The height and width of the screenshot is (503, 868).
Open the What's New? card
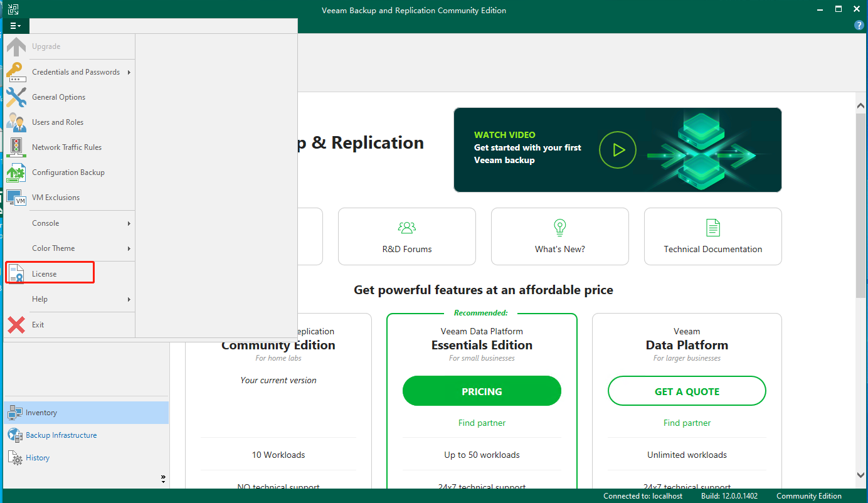[560, 236]
